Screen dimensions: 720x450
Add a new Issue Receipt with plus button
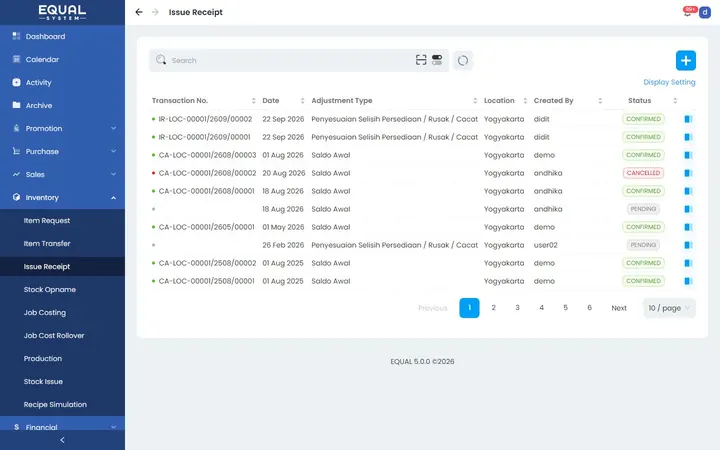(x=686, y=60)
